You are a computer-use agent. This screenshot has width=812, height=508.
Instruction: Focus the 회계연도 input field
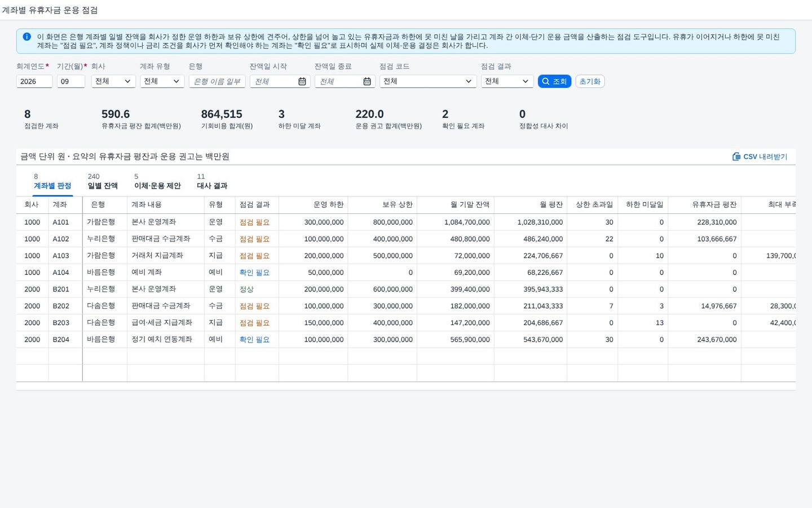(34, 81)
